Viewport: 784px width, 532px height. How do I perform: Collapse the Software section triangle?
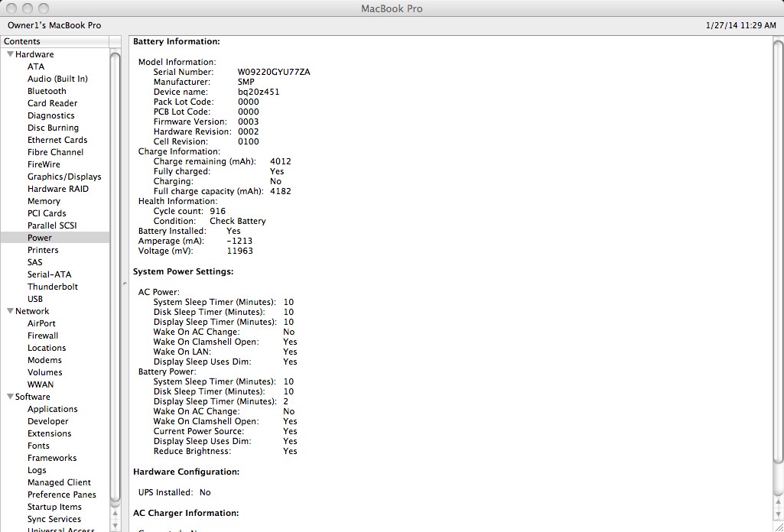(x=10, y=397)
